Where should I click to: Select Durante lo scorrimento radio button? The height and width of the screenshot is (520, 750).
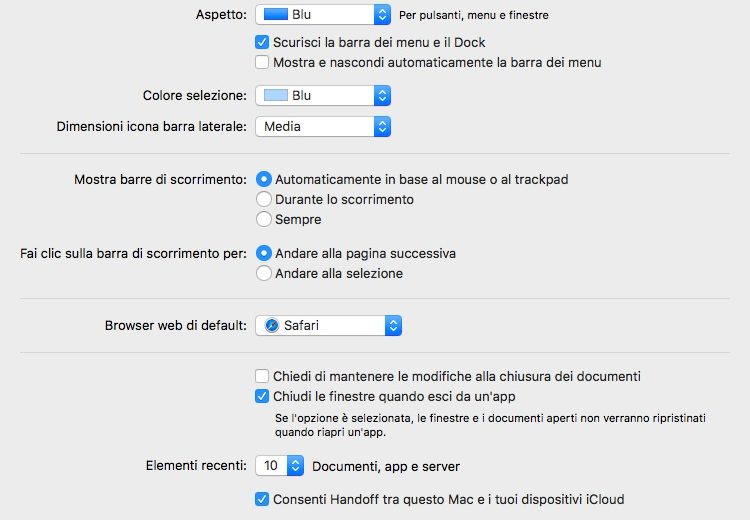click(x=264, y=199)
